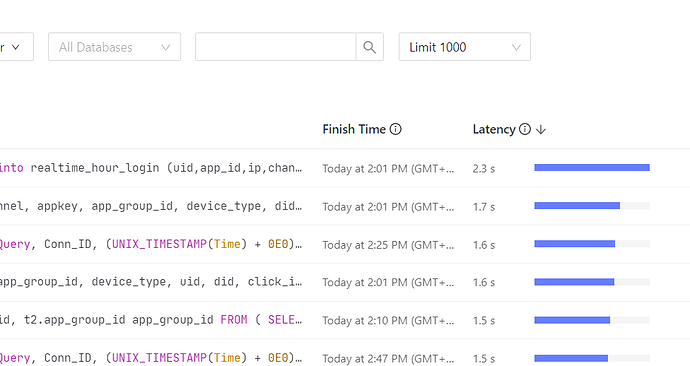
Task: Open the partly visible dropdown left of All Databases
Action: click(x=16, y=47)
